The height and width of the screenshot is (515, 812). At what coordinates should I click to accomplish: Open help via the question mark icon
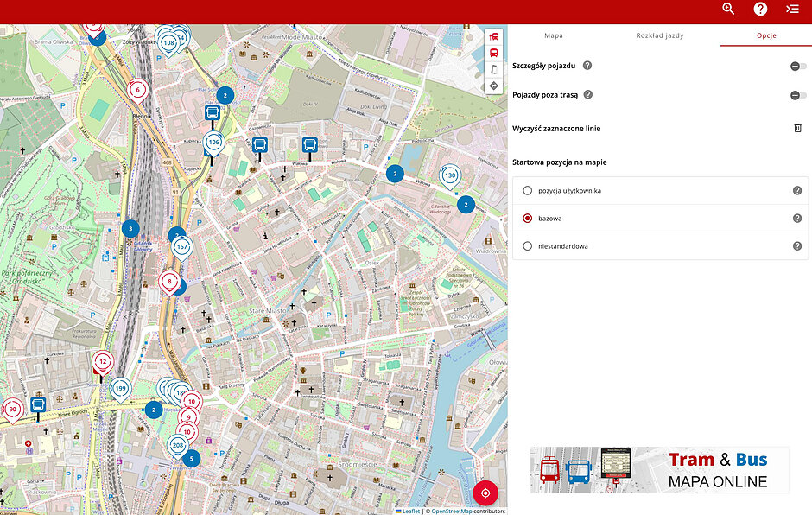[x=760, y=9]
